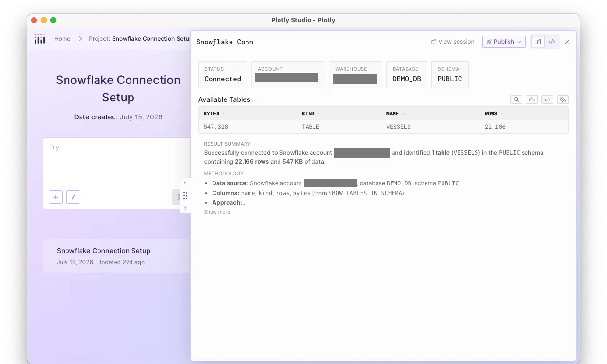Click the project name in the breadcrumb
The height and width of the screenshot is (364, 607).
click(x=151, y=39)
